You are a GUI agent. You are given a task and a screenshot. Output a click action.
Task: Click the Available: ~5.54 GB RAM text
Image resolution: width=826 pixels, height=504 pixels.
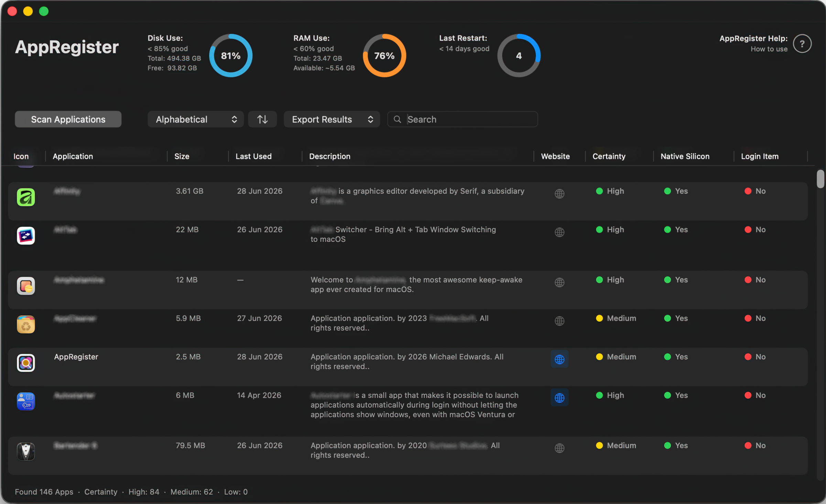[x=324, y=68]
